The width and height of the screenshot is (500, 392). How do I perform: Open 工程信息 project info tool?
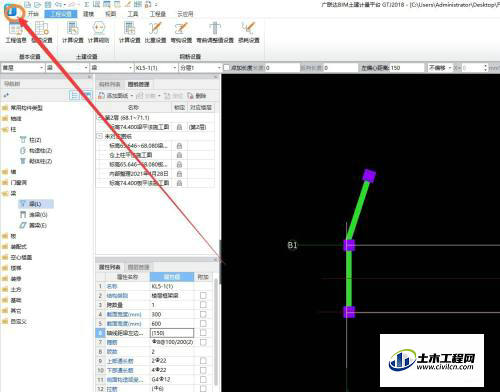coord(16,32)
